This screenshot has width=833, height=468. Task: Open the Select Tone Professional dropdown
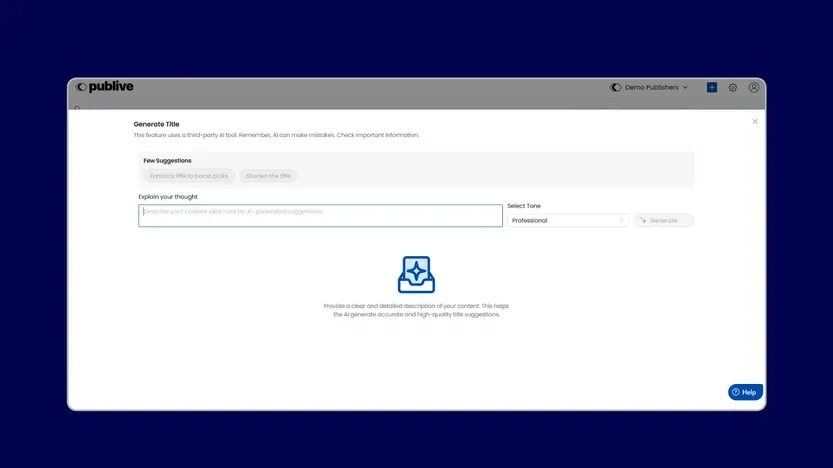[x=567, y=220]
